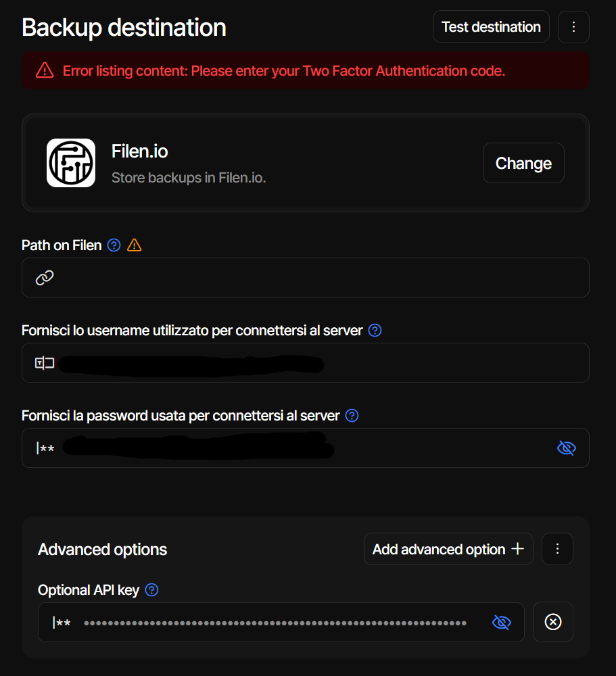The image size is (616, 676).
Task: Show the Optional API key value
Action: pyautogui.click(x=501, y=622)
